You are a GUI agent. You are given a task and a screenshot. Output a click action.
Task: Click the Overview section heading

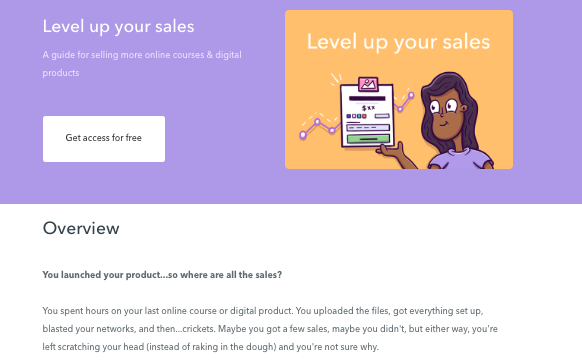[x=81, y=228]
